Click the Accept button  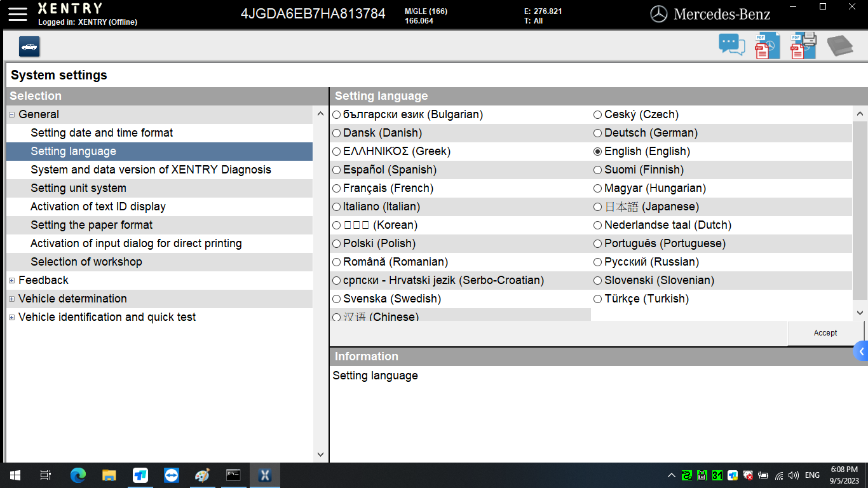point(825,332)
